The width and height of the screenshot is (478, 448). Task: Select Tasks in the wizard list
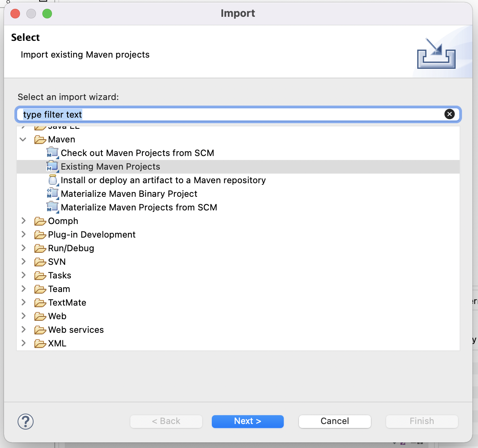coord(60,275)
